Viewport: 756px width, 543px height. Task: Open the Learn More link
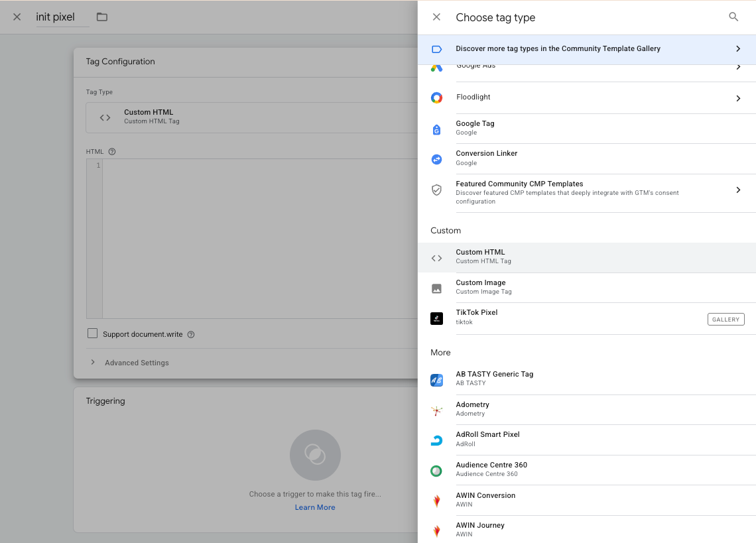point(315,508)
